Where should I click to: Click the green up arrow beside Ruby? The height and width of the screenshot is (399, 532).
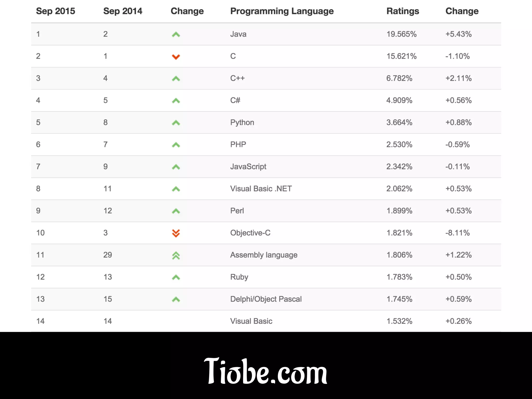pyautogui.click(x=176, y=277)
